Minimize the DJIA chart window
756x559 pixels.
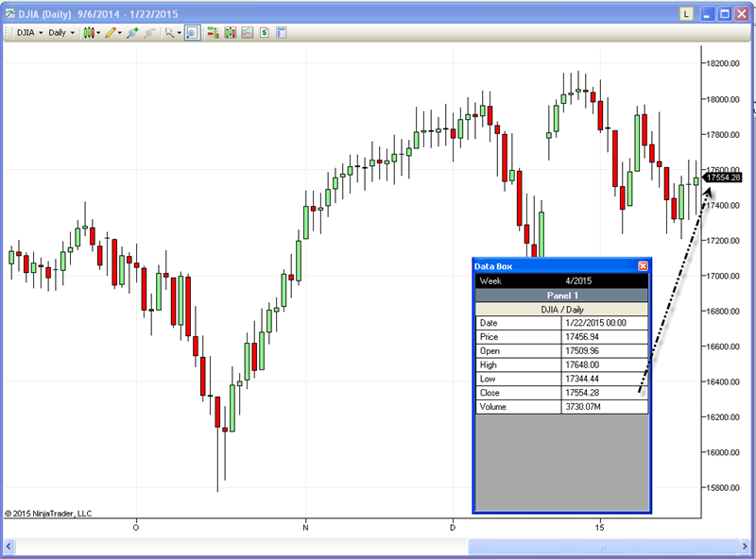707,14
